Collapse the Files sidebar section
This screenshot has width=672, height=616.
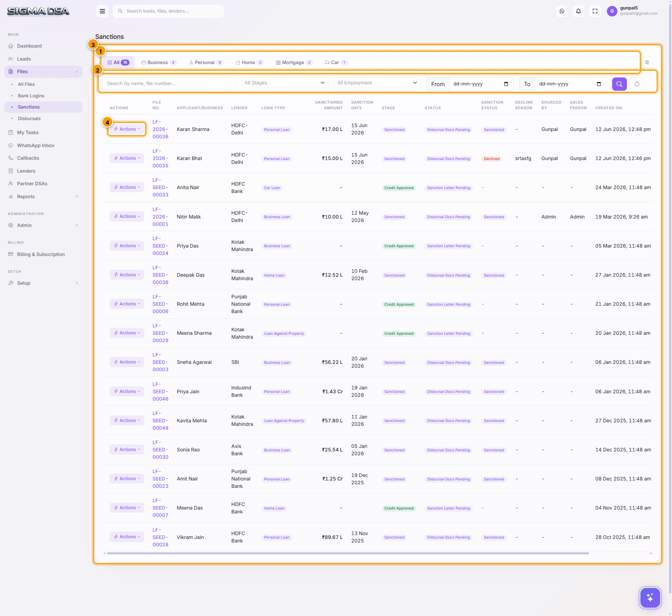click(x=43, y=71)
